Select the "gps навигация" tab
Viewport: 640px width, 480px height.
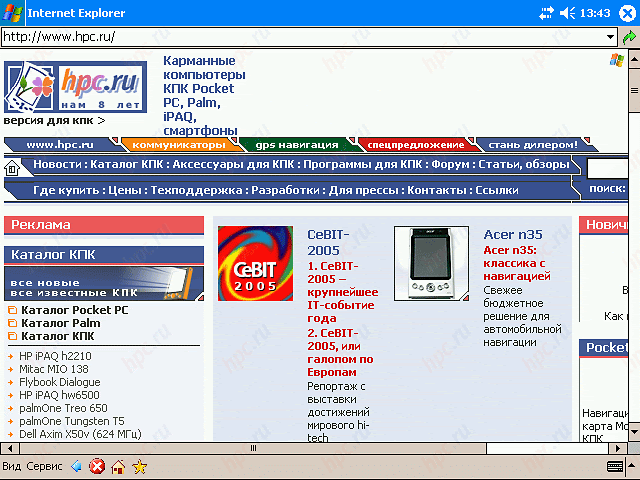click(x=297, y=144)
